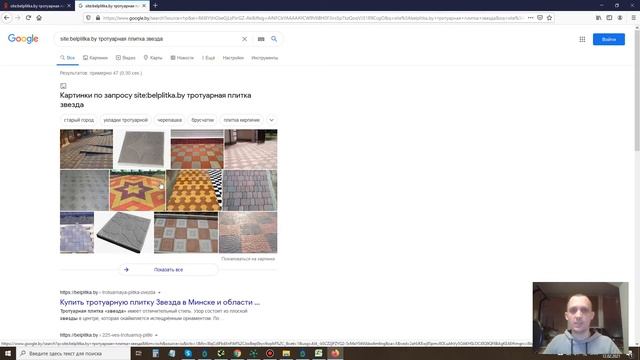The height and width of the screenshot is (360, 640).
Task: Click 'Пожаловаться на картинки' report link
Action: tap(248, 259)
